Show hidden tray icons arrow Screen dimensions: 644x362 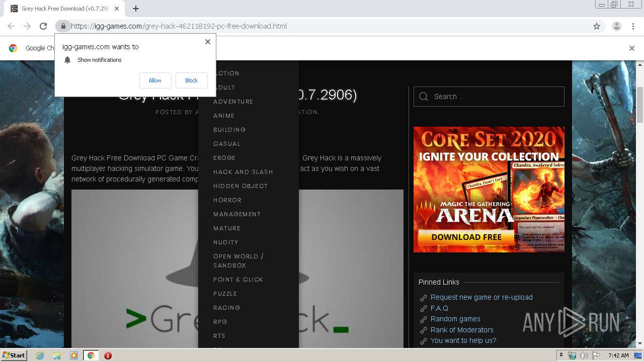point(561,355)
